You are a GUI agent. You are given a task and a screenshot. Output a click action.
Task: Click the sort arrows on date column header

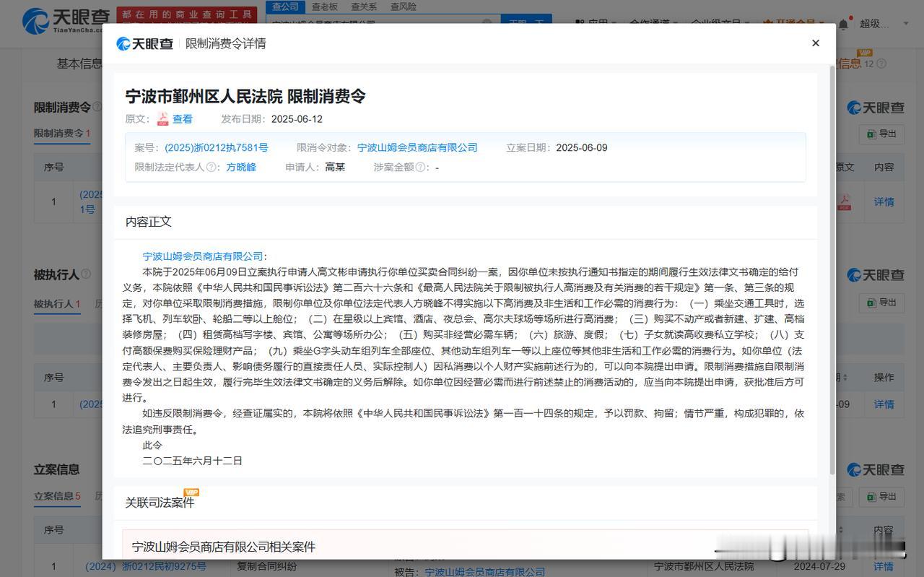click(x=844, y=377)
